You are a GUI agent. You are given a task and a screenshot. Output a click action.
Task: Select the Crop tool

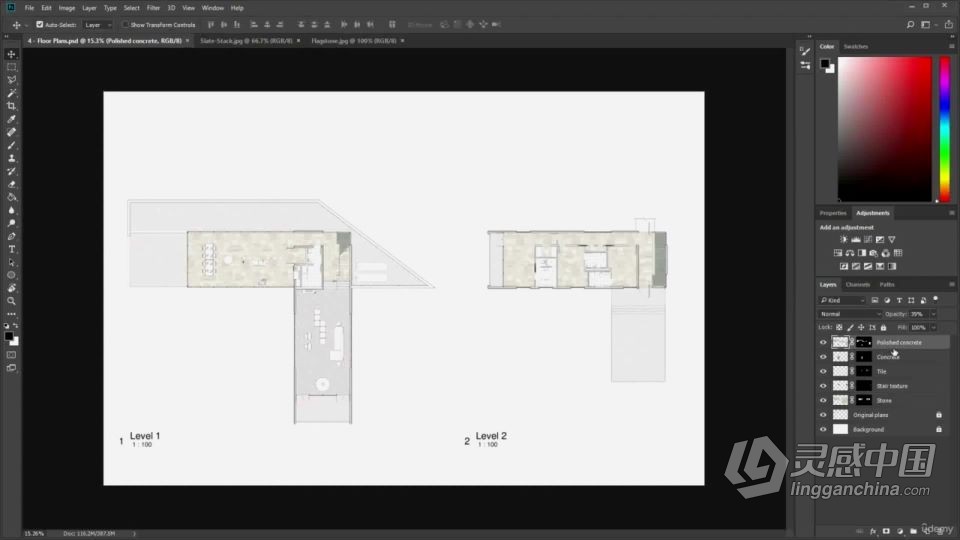click(11, 106)
